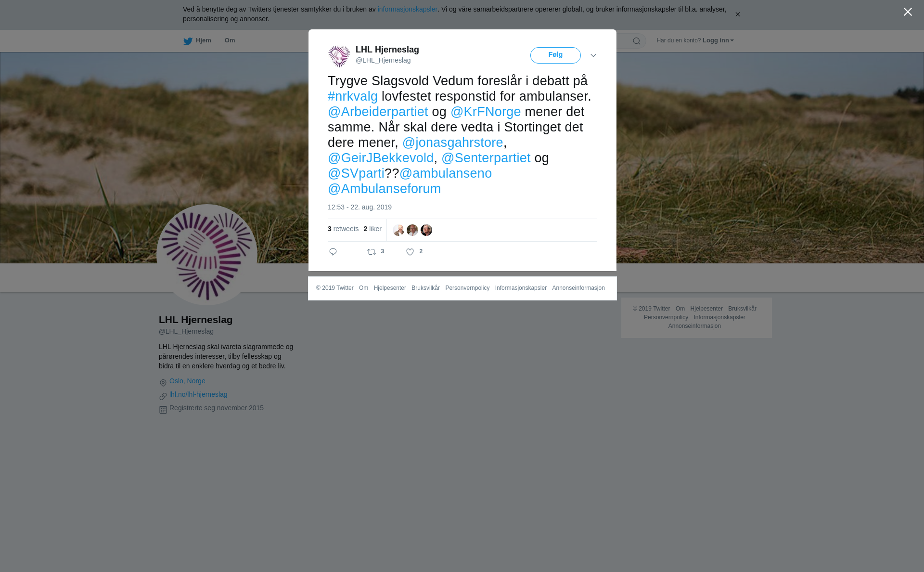Like the tweet with the heart icon
The image size is (924, 572).
[410, 252]
